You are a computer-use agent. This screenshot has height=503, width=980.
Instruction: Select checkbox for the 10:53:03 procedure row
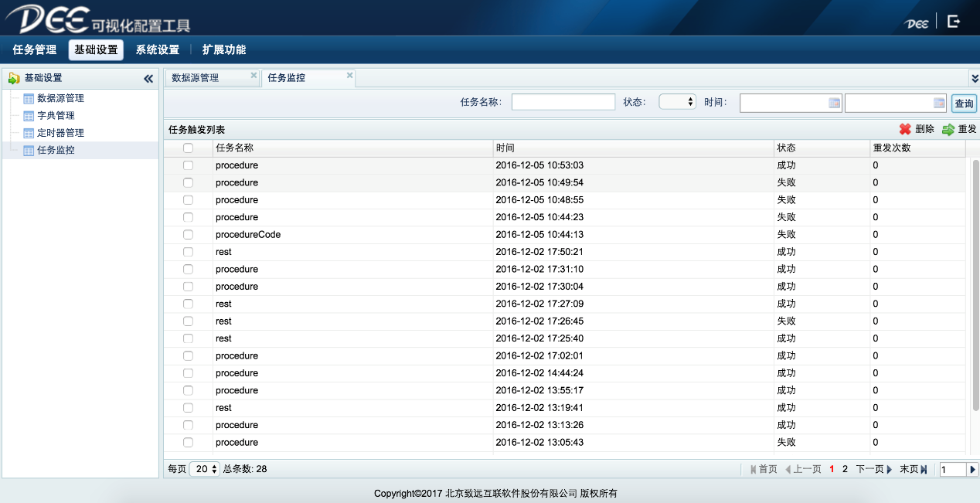(188, 165)
